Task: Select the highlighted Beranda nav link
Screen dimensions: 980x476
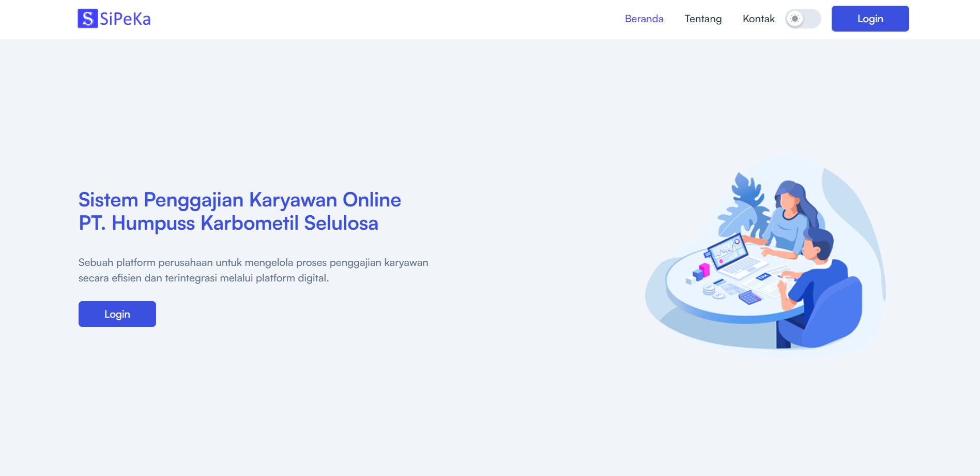Action: (644, 19)
